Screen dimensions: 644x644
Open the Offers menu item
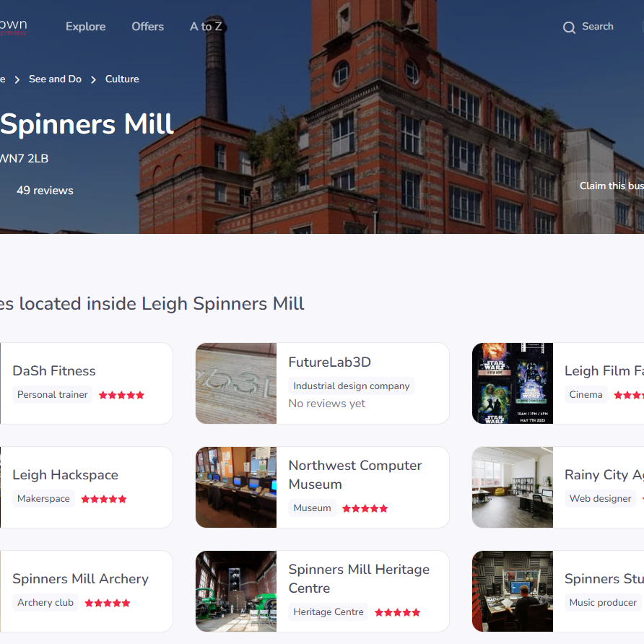[147, 27]
